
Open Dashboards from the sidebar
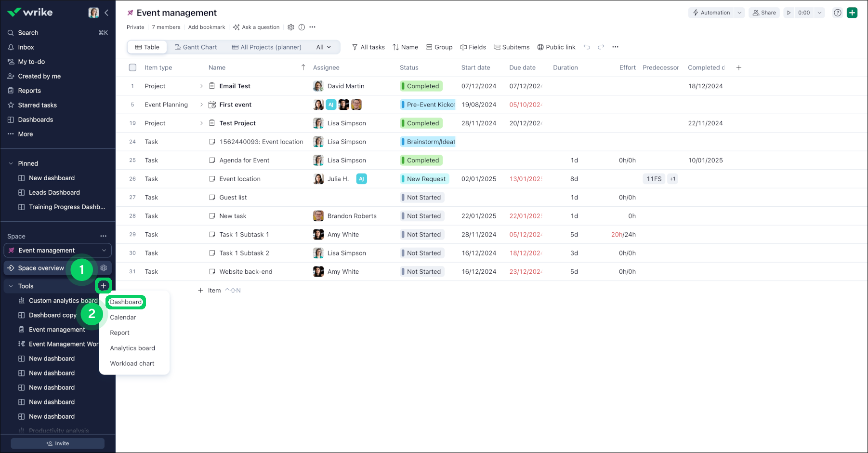coord(36,120)
